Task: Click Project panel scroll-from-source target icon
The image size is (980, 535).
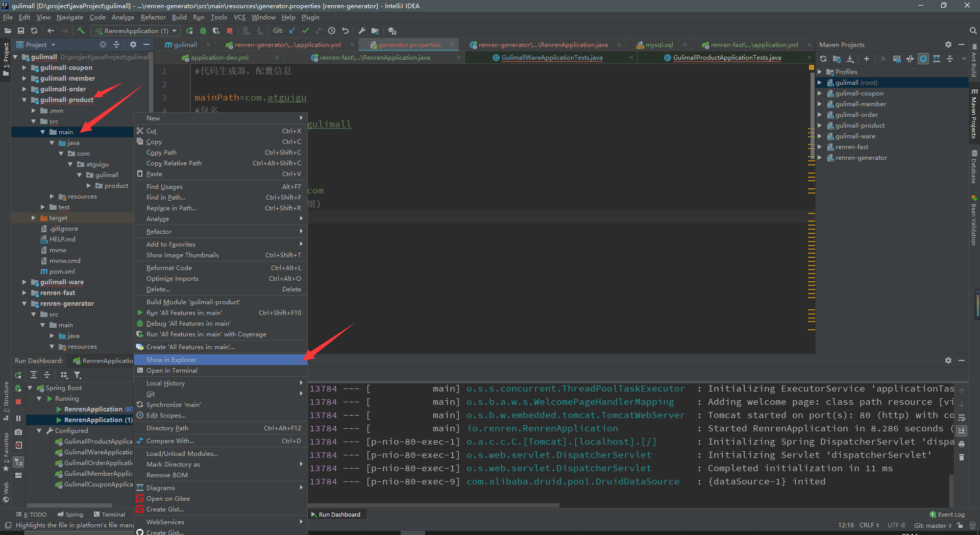Action: tap(103, 44)
